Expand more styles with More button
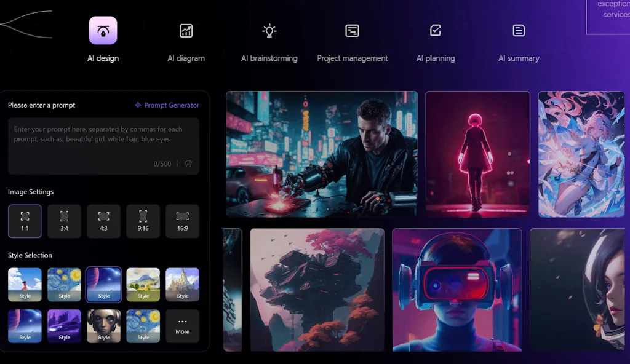Image resolution: width=630 pixels, height=364 pixels. point(182,326)
